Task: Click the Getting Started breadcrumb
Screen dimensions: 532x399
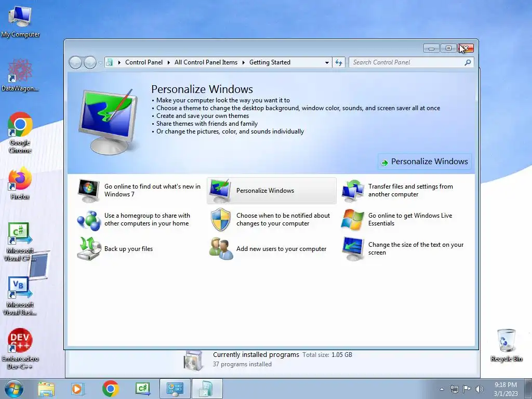Action: click(270, 62)
